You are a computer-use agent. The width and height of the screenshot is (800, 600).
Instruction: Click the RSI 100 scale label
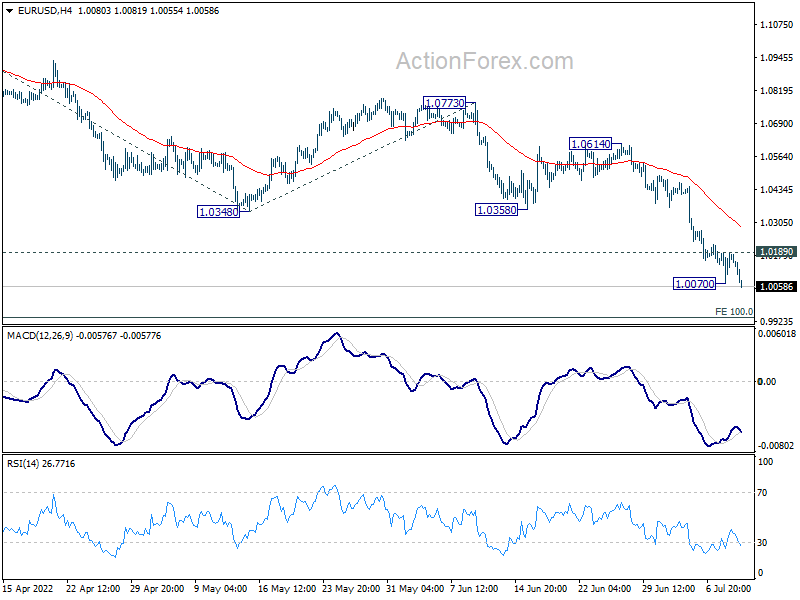(x=766, y=462)
